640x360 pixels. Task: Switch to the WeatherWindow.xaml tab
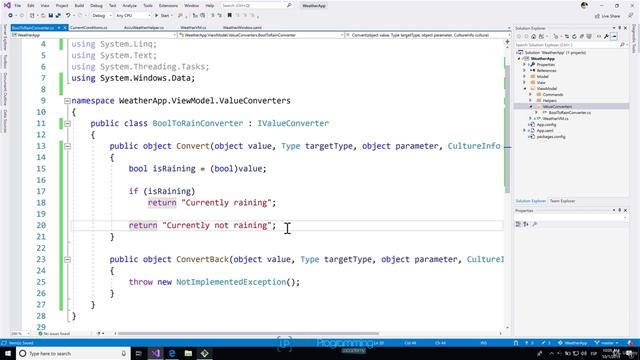click(242, 28)
